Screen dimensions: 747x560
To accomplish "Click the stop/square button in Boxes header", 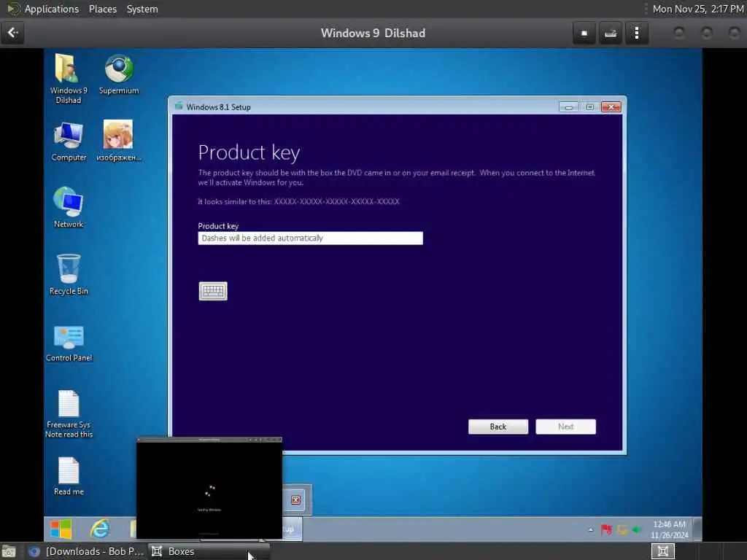I will (x=584, y=34).
